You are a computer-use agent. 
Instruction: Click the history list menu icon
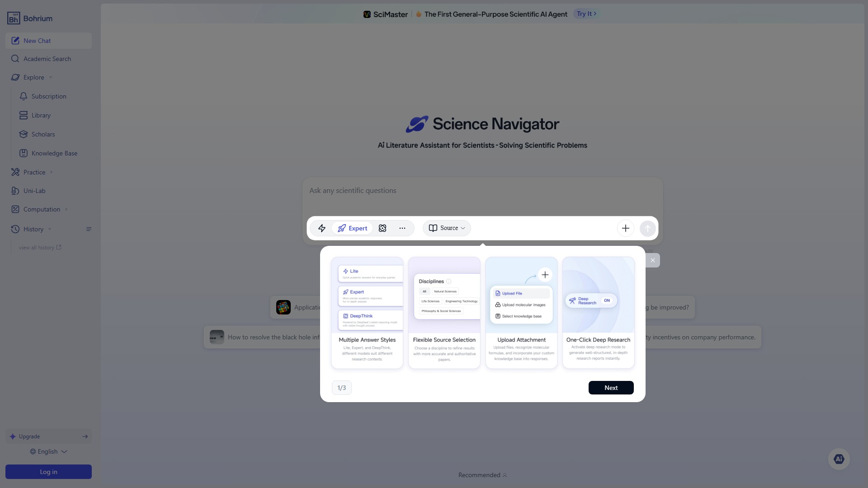pos(89,229)
